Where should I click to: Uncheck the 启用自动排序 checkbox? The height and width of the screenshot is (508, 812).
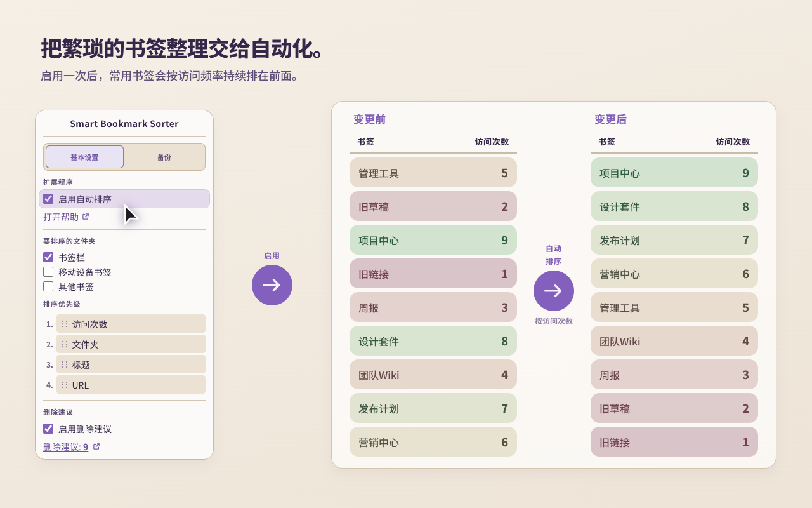tap(48, 199)
